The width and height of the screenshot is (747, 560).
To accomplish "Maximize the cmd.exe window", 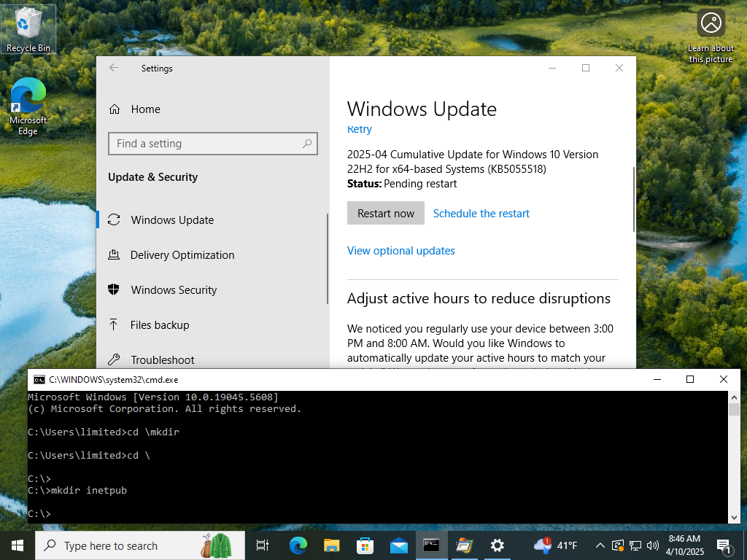I will [x=690, y=379].
